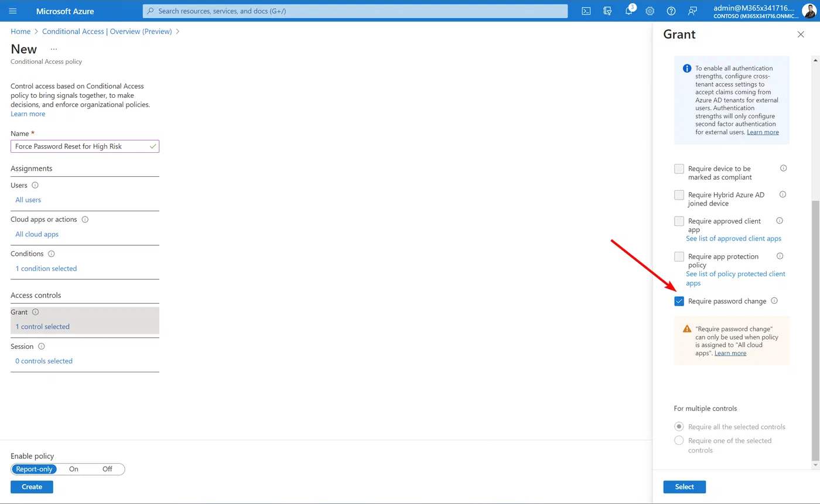The width and height of the screenshot is (820, 504).
Task: Click the Select button in Grant panel
Action: [684, 486]
